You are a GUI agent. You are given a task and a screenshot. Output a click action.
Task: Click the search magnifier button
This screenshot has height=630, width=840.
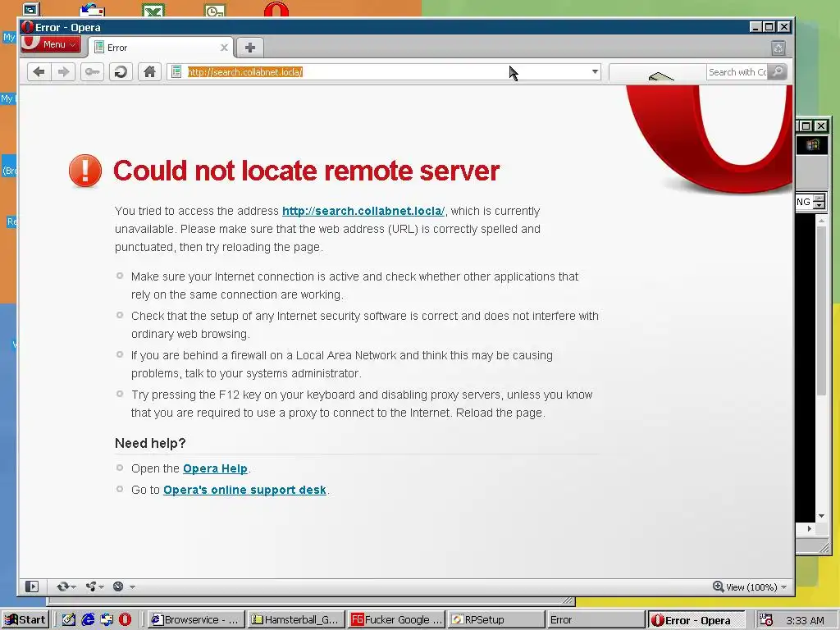778,72
